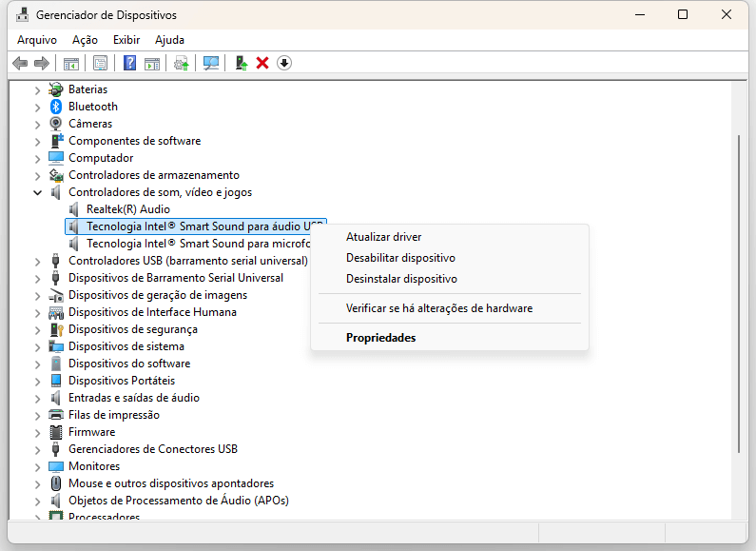This screenshot has width=756, height=551.
Task: Click the show/hide console tree icon
Action: click(x=70, y=63)
